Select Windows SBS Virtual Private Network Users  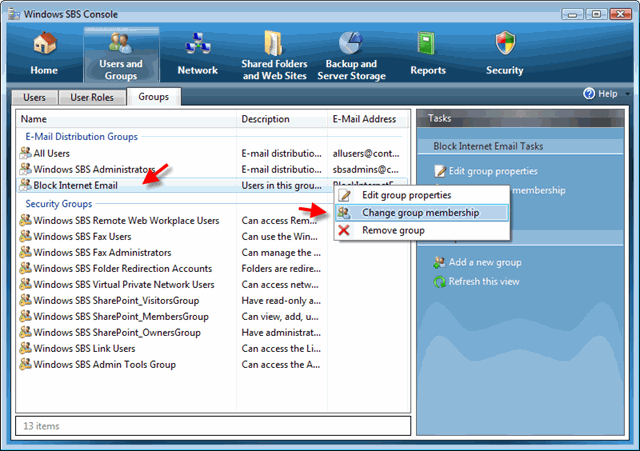click(x=212, y=284)
